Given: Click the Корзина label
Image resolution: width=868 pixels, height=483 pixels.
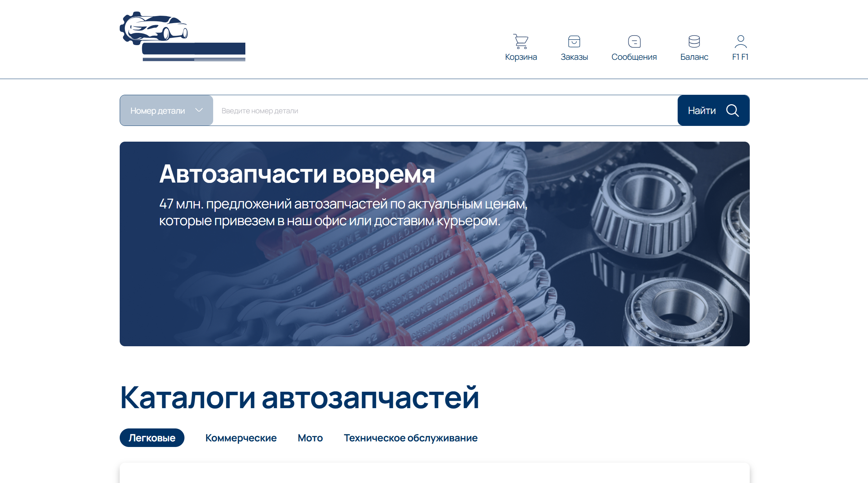Looking at the screenshot, I should tap(521, 57).
